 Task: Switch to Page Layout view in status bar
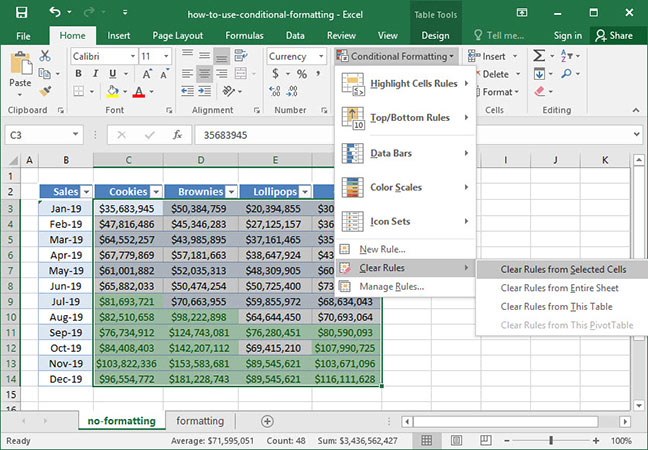point(456,440)
